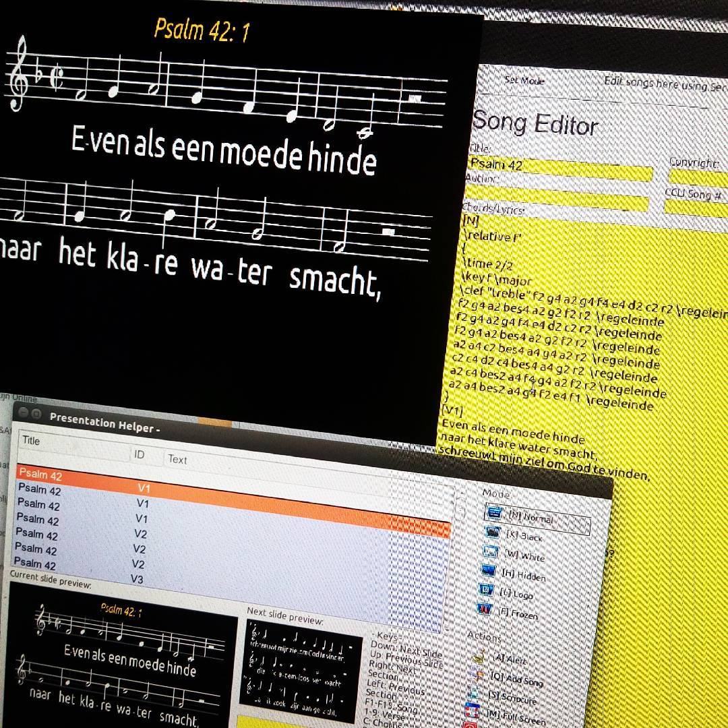Open the Set Mode menu item
Screen dimensions: 728x728
pos(525,80)
